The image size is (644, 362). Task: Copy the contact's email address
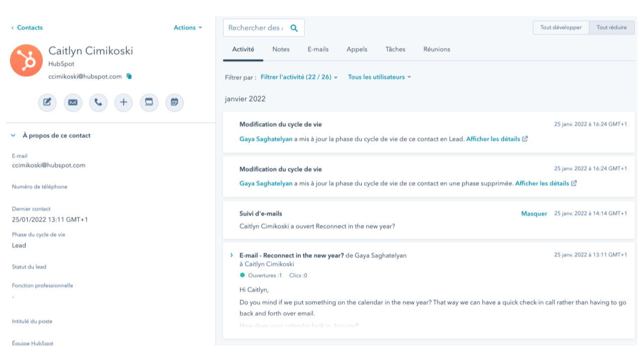(129, 77)
